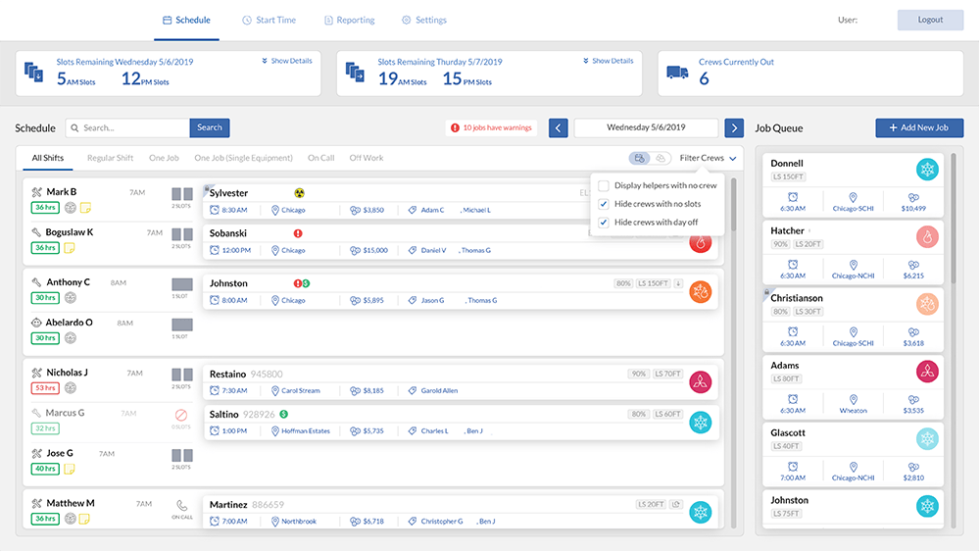Viewport: 980px width, 552px height.
Task: Click the Job Queue scrollbar
Action: point(954,218)
